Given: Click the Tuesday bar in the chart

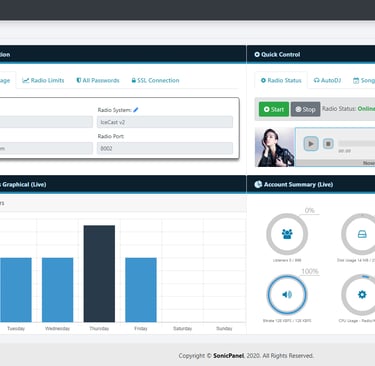Looking at the screenshot, I should pos(16,290).
